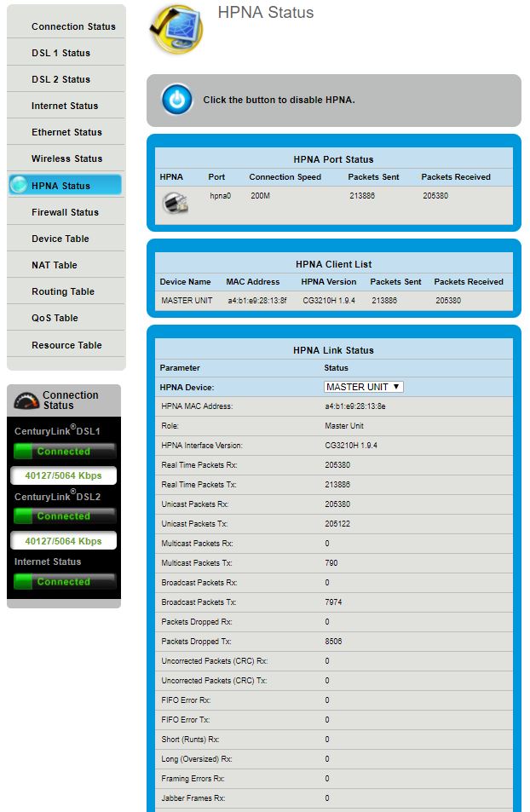Open the Device Table
530x812 pixels.
[x=60, y=239]
